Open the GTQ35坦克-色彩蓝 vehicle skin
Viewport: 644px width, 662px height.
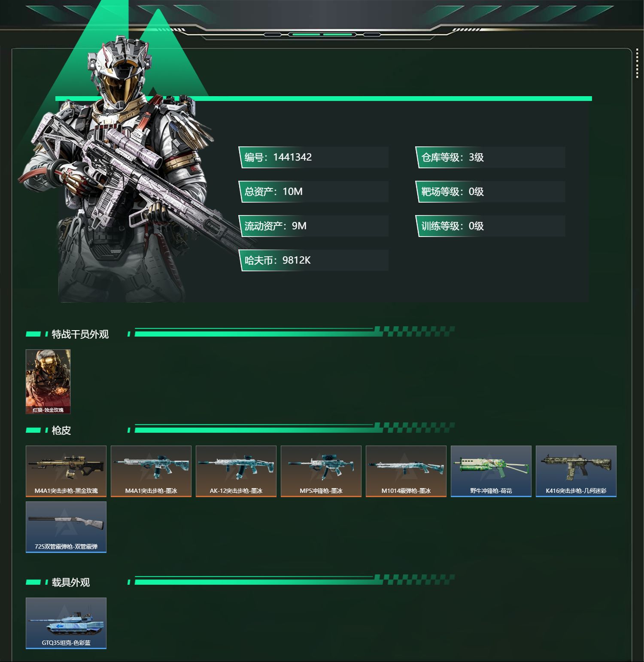(66, 623)
